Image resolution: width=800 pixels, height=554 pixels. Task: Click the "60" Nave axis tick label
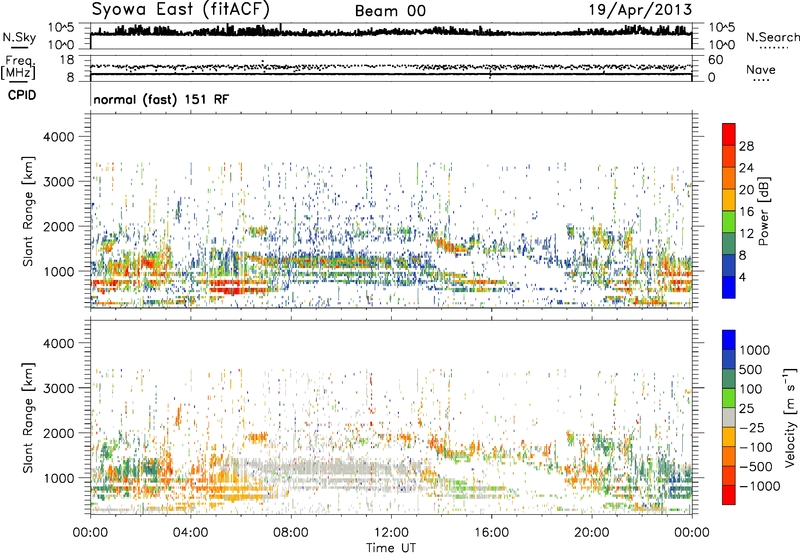[715, 60]
